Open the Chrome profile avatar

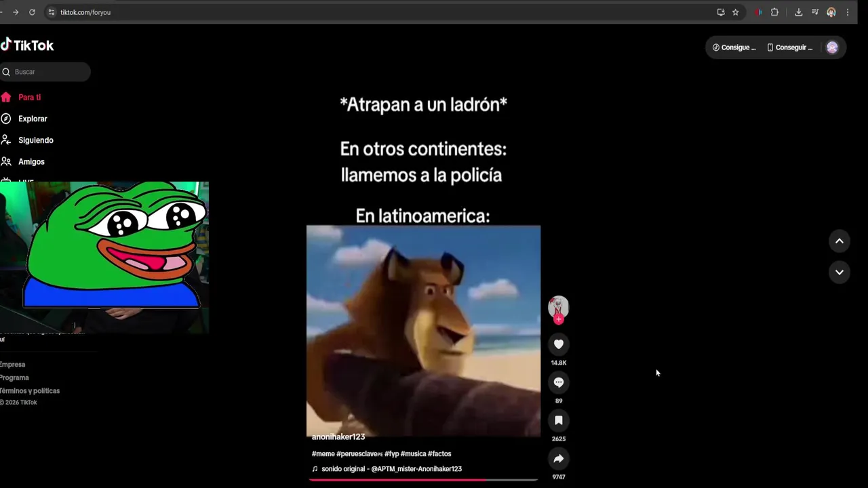[x=831, y=12]
